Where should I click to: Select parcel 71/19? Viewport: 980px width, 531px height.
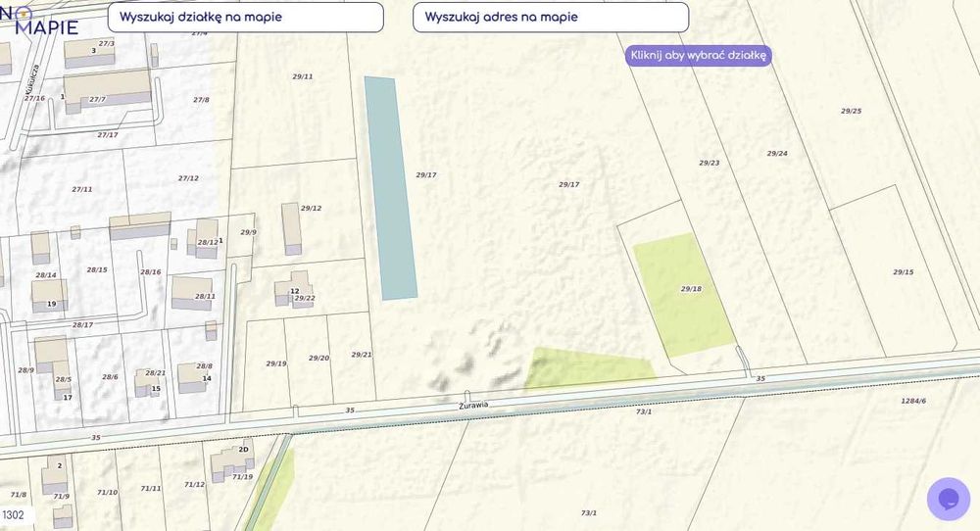(x=242, y=477)
